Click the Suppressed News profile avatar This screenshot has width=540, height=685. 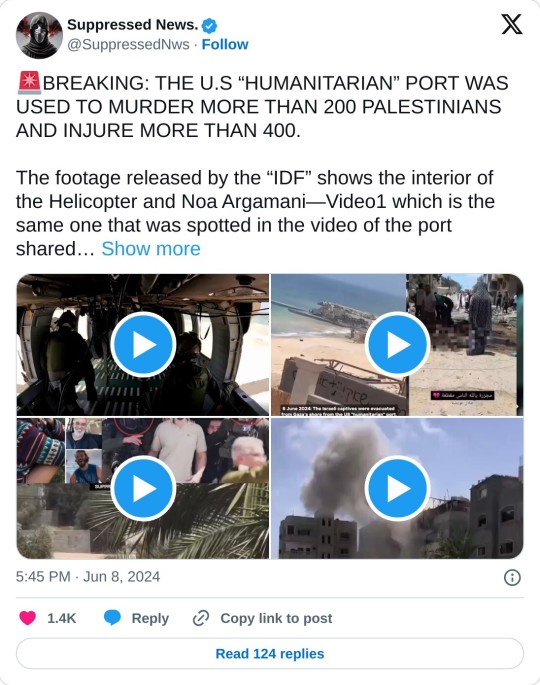(39, 35)
